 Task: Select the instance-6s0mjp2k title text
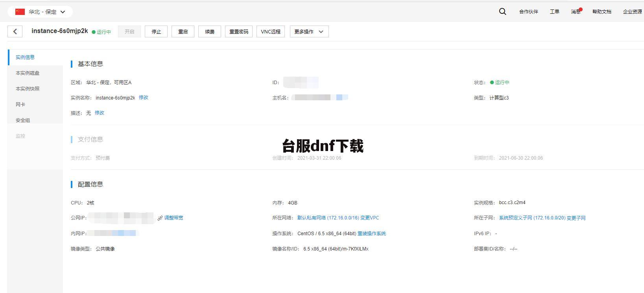(x=60, y=31)
